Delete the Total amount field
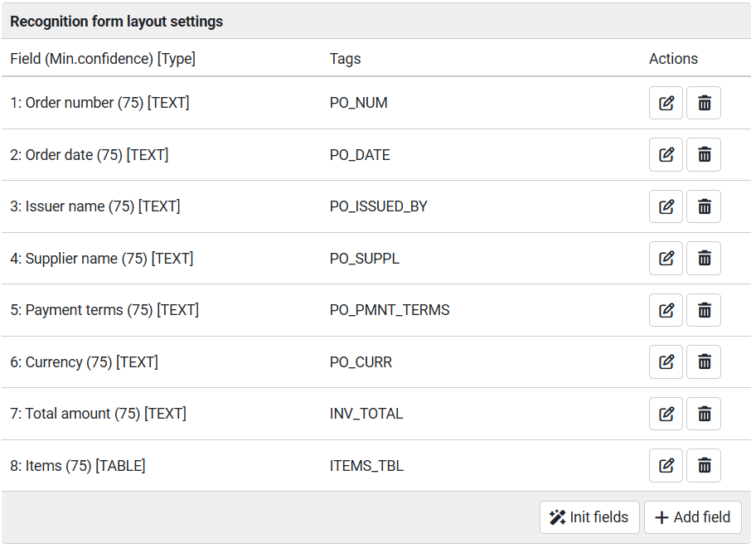The width and height of the screenshot is (756, 548). [704, 414]
